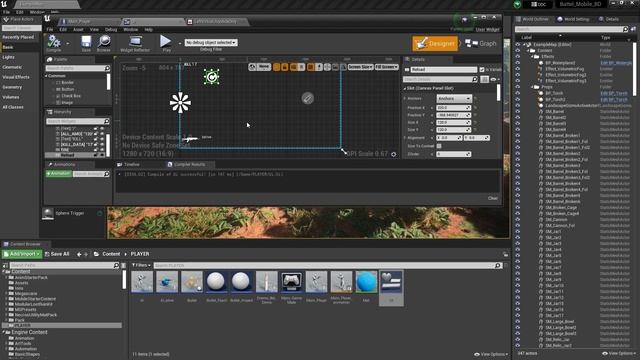Open the Anchors dropdown
640x360 pixels.
454,99
